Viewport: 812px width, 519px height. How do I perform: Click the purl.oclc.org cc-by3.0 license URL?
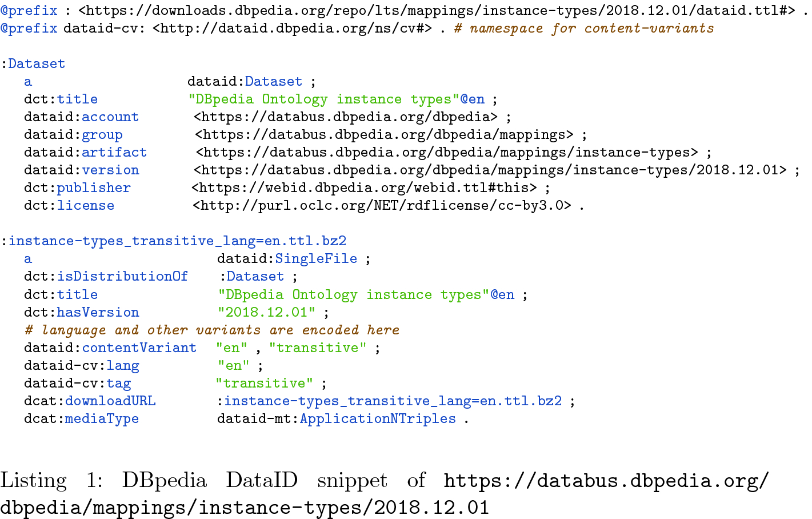[382, 205]
